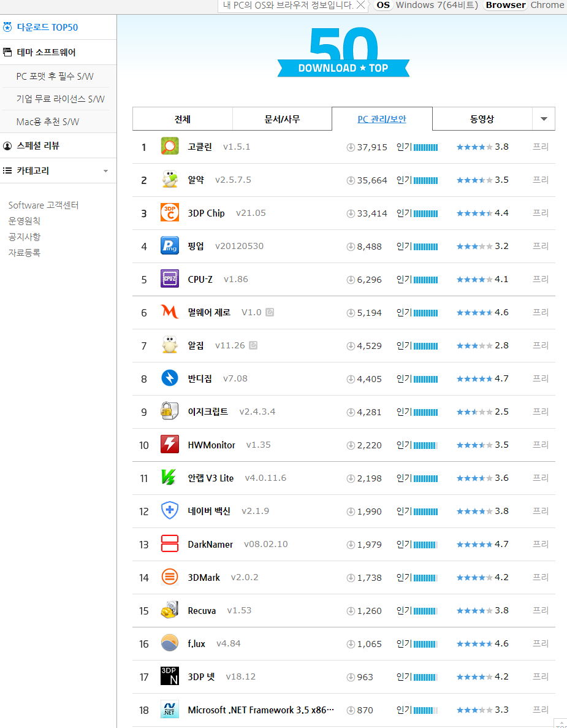Switch to the 전체 tab
Viewport: 567px width, 728px height.
click(x=182, y=119)
